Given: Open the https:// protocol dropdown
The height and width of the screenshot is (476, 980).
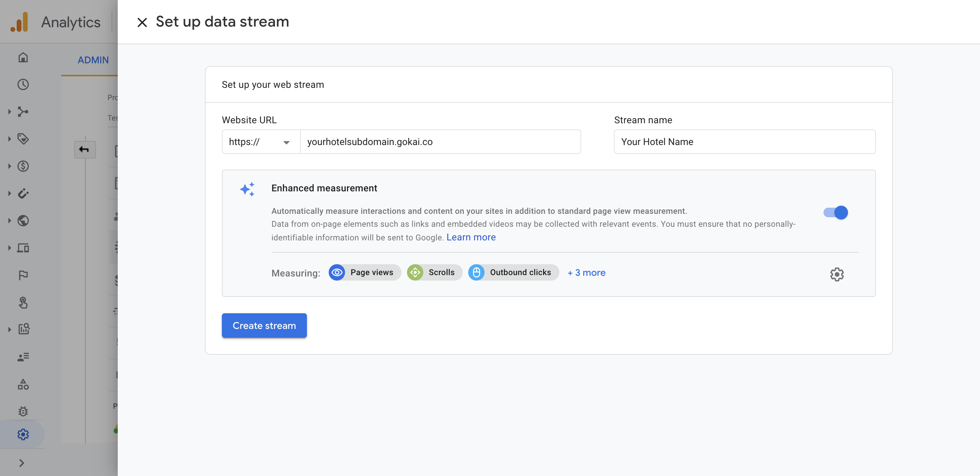Looking at the screenshot, I should [261, 142].
